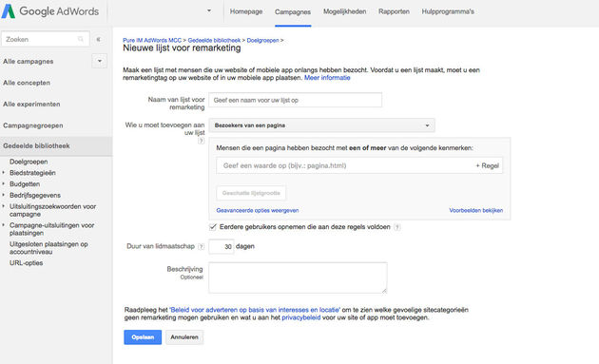599x364 pixels.
Task: Switch to the Rapporten tab
Action: click(394, 11)
